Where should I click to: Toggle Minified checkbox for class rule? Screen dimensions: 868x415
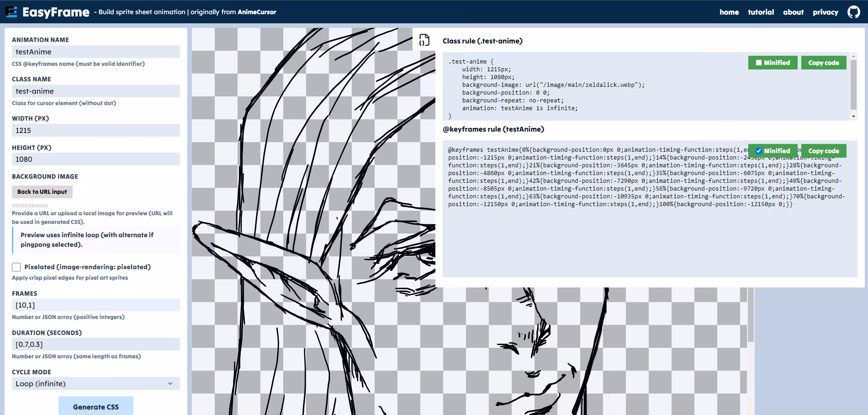[759, 63]
